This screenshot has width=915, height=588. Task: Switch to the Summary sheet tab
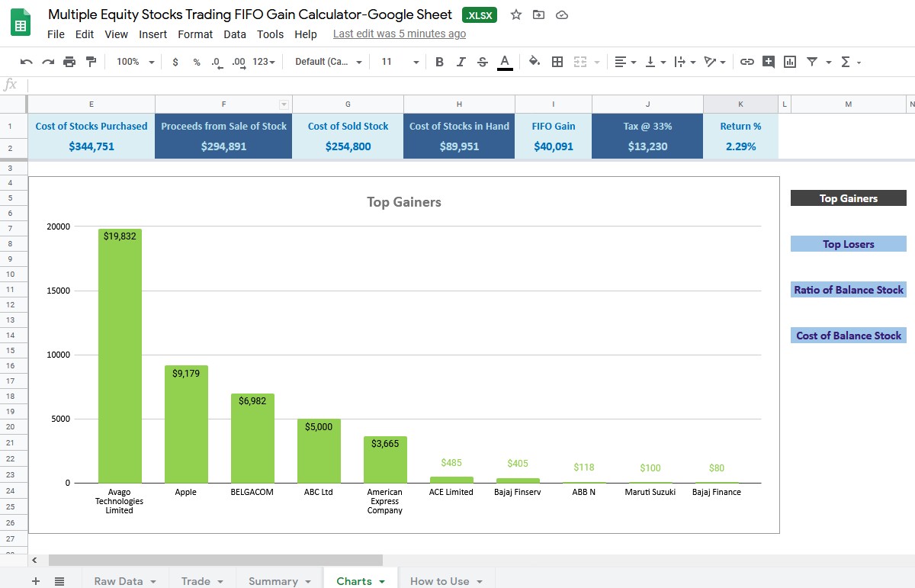(280, 581)
